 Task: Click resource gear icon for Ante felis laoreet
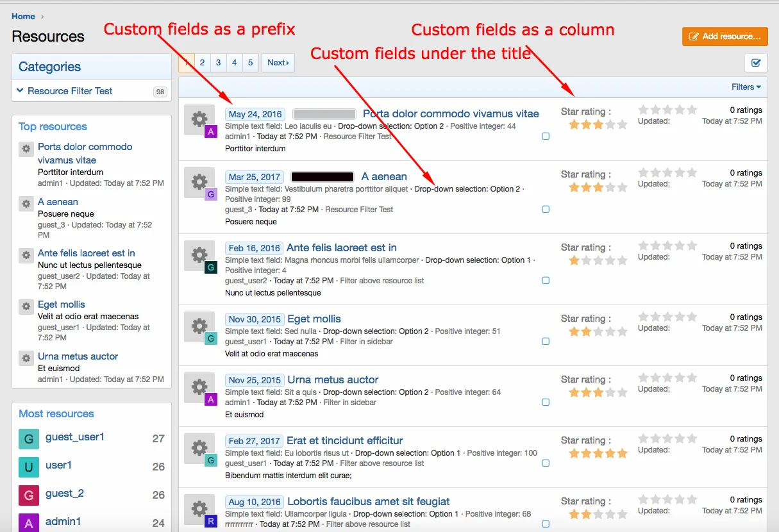coord(199,256)
